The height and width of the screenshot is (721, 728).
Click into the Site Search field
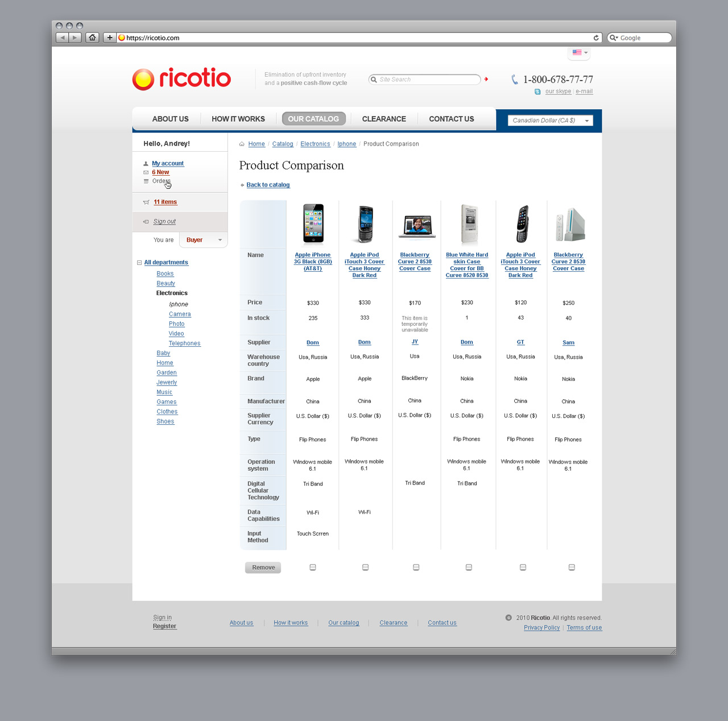[x=427, y=80]
